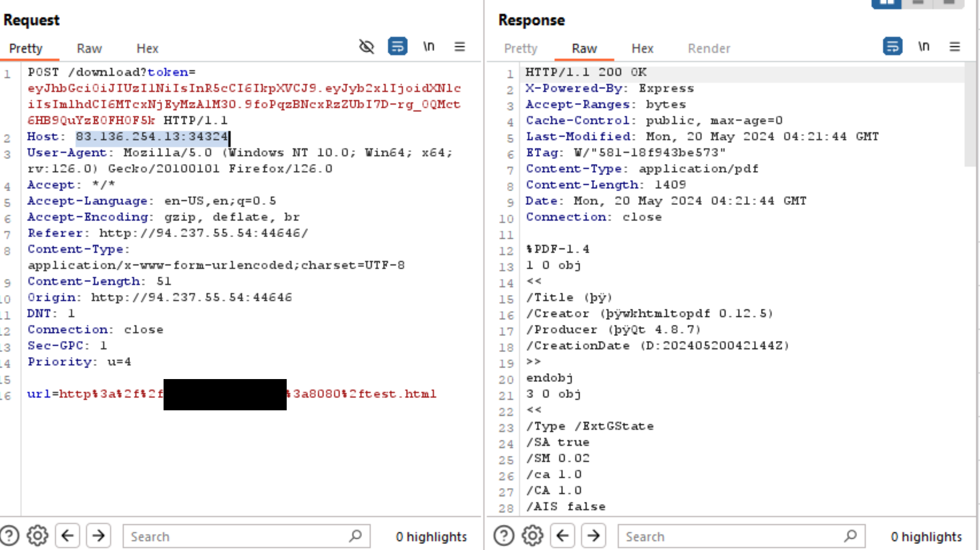Toggle word wrap icon in Response panel
The width and height of the screenshot is (980, 550).
tap(892, 47)
